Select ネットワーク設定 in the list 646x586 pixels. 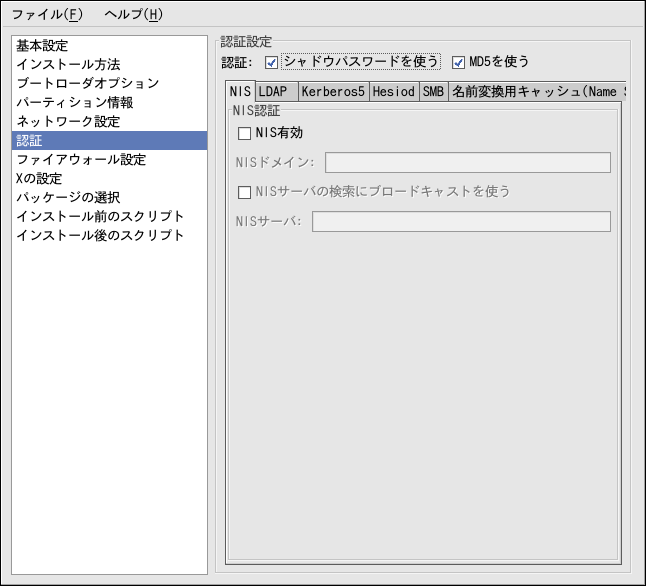tap(68, 122)
